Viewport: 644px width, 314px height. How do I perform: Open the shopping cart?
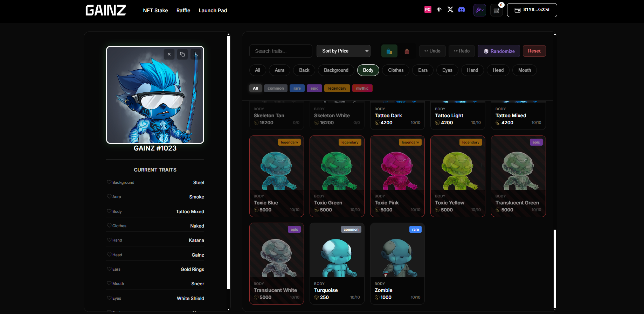coord(496,11)
